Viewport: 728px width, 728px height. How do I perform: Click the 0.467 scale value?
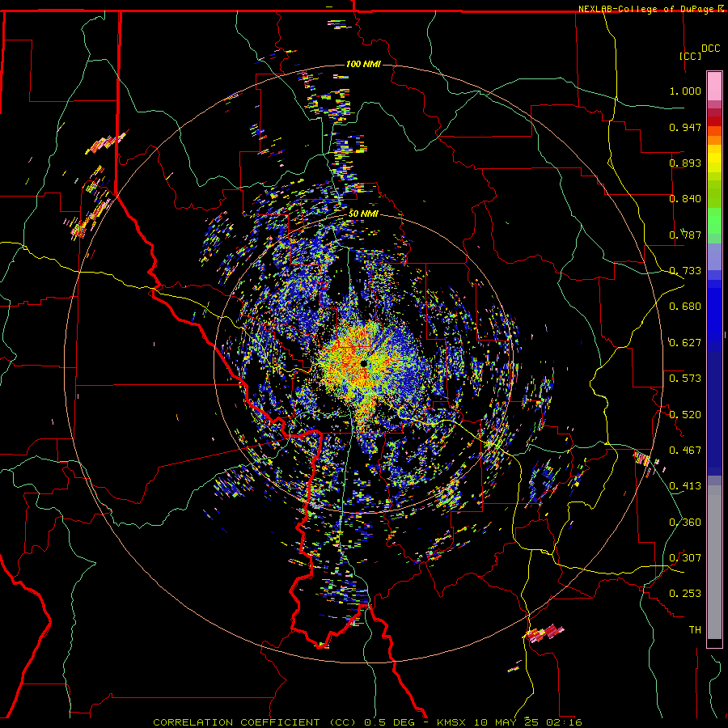(x=685, y=451)
